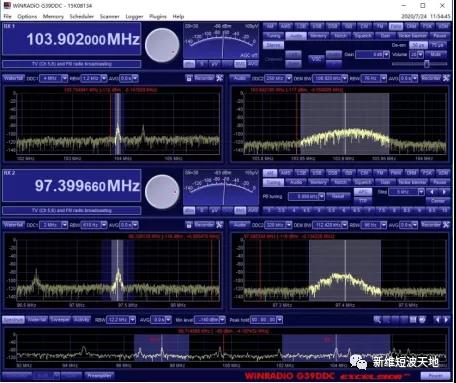Viewport: 456px width, 383px height.
Task: Expand the RX 1 DDC1 bandwidth dropdown
Action: click(65, 78)
